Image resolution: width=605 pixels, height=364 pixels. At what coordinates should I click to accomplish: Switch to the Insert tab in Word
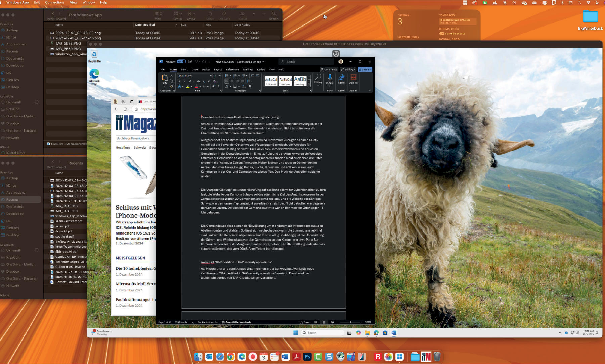coord(184,70)
